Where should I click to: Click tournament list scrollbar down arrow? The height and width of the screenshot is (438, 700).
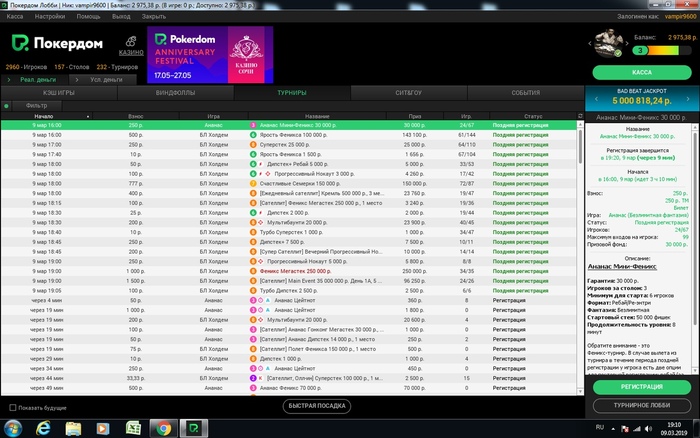580,391
